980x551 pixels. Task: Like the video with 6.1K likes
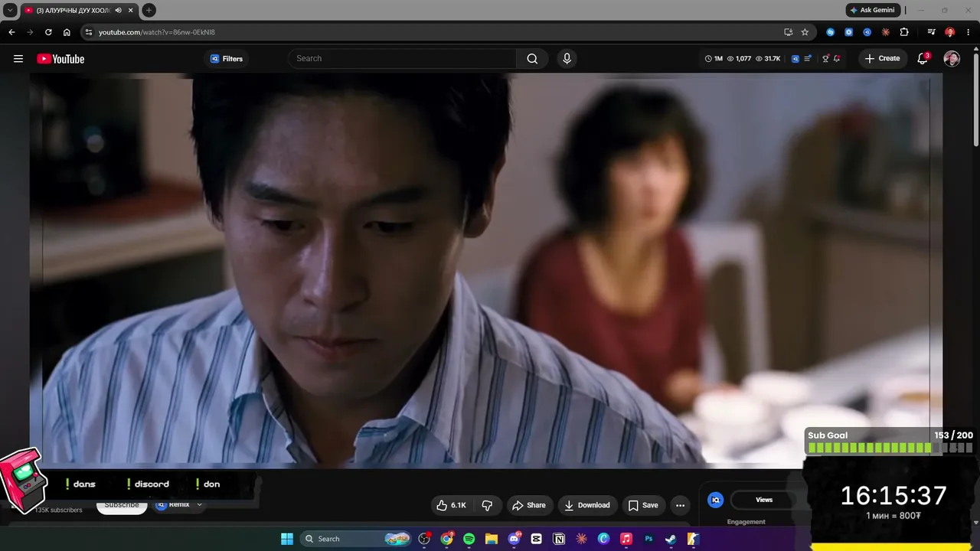(x=452, y=505)
